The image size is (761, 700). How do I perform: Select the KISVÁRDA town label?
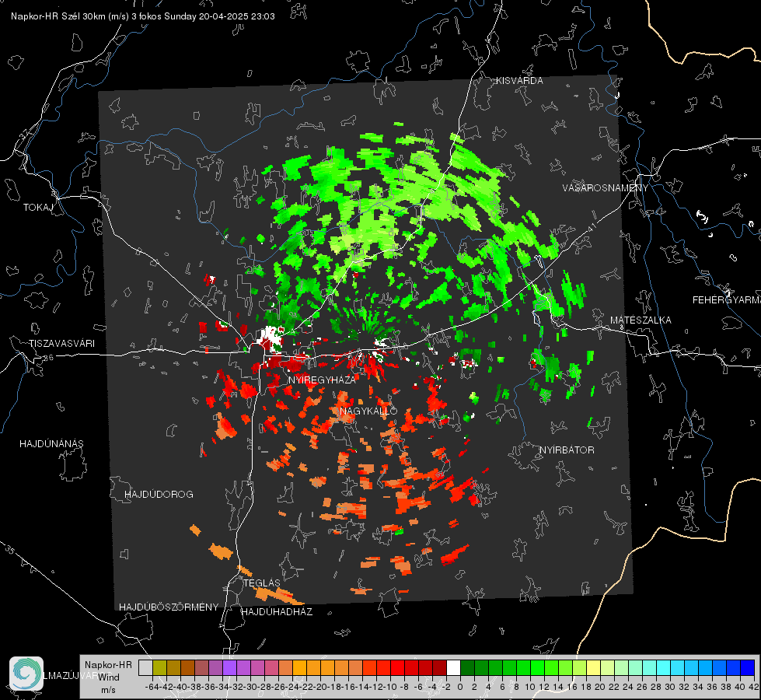point(518,81)
